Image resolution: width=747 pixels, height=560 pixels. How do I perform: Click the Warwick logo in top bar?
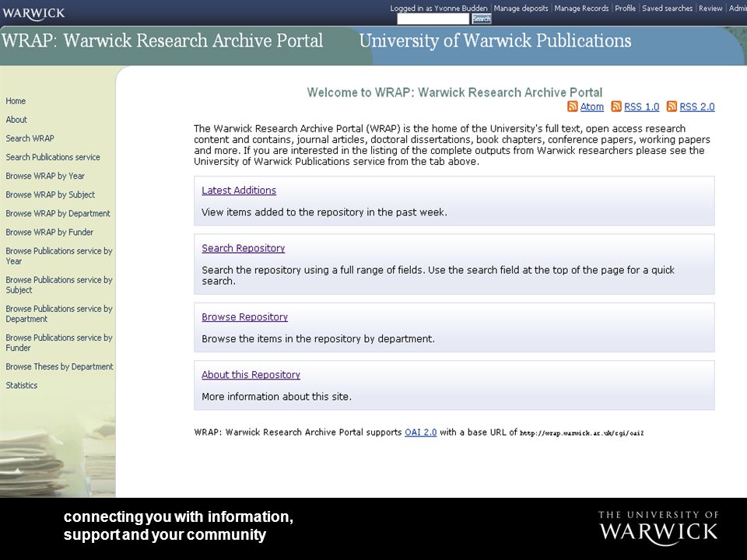(33, 13)
